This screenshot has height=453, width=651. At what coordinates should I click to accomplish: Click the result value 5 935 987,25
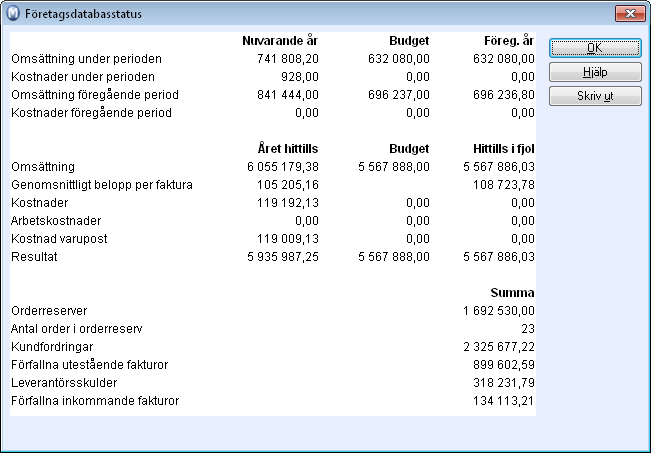pos(283,257)
